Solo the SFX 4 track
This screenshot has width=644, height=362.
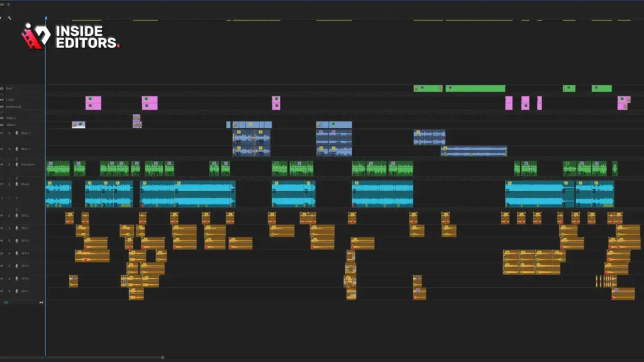(x=9, y=253)
